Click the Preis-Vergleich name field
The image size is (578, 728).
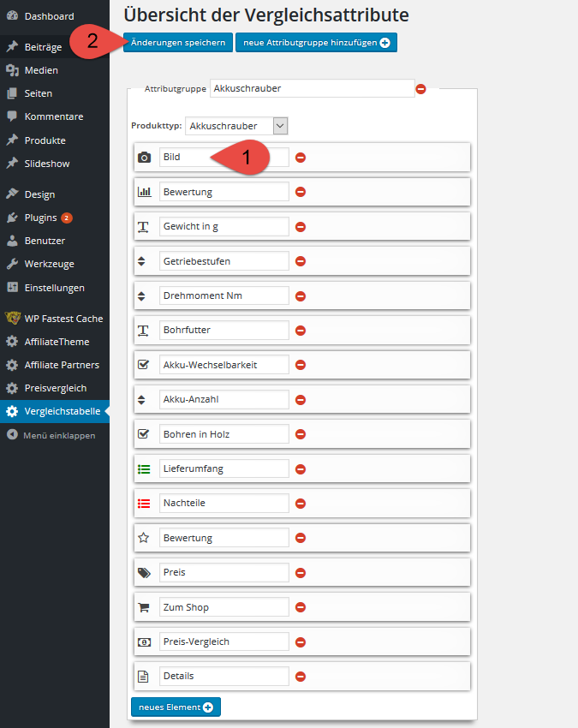coord(223,642)
